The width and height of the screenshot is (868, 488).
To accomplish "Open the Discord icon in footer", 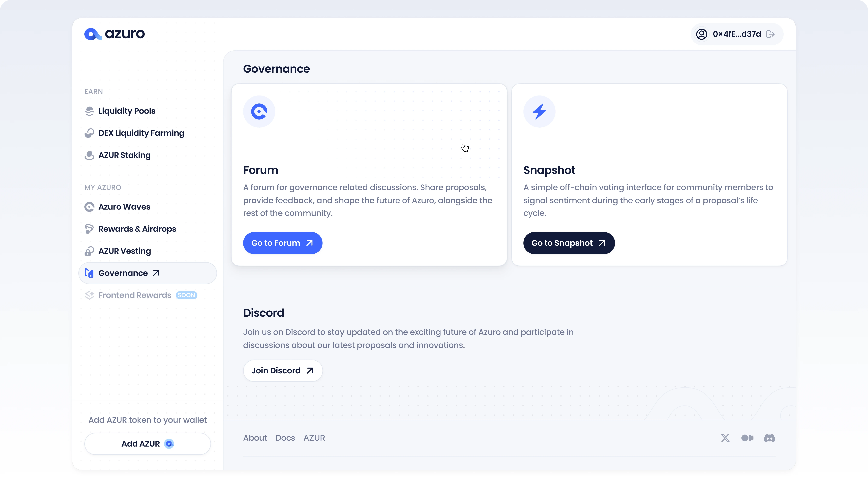I will (x=769, y=438).
